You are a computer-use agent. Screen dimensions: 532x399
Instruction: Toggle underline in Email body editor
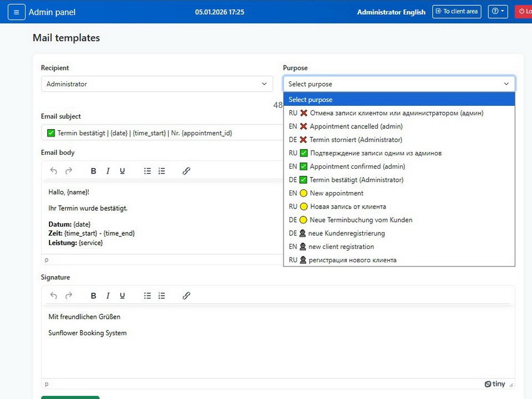coord(122,171)
